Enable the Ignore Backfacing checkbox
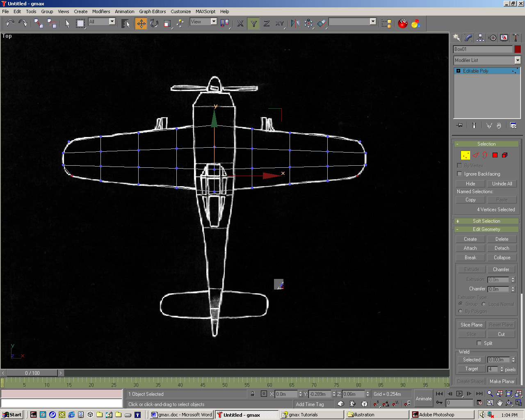The width and height of the screenshot is (525, 420). click(459, 174)
